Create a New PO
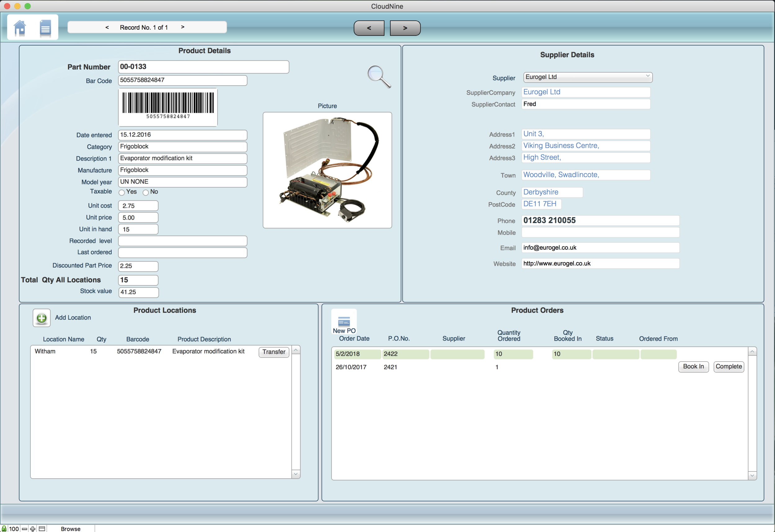 [344, 322]
